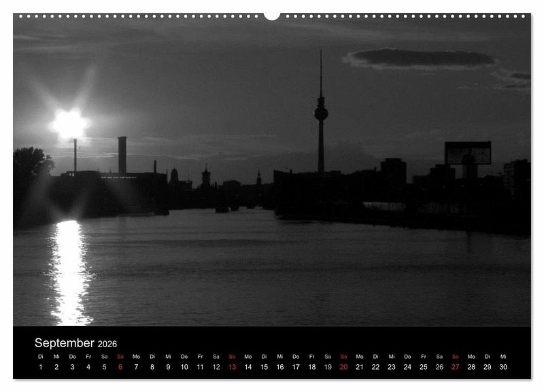Viewport: 544px width, 392px height.
Task: Click the bright sun in the photo
Action: point(70,124)
